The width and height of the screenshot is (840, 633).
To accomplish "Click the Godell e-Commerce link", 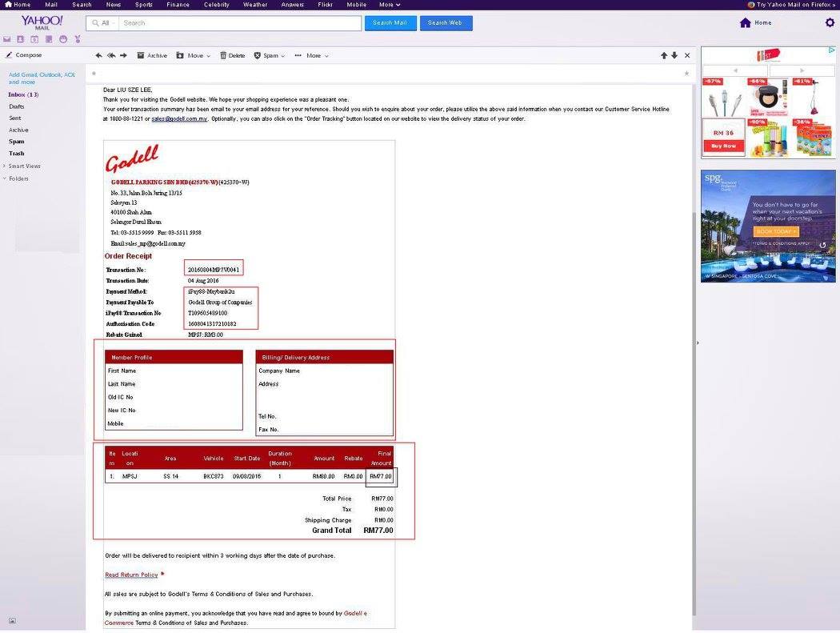I will pyautogui.click(x=236, y=618).
